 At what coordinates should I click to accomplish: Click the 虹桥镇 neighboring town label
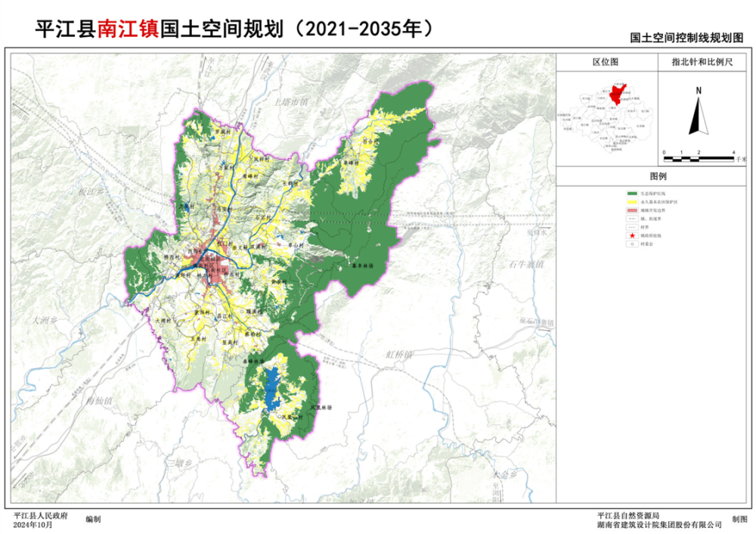point(398,354)
